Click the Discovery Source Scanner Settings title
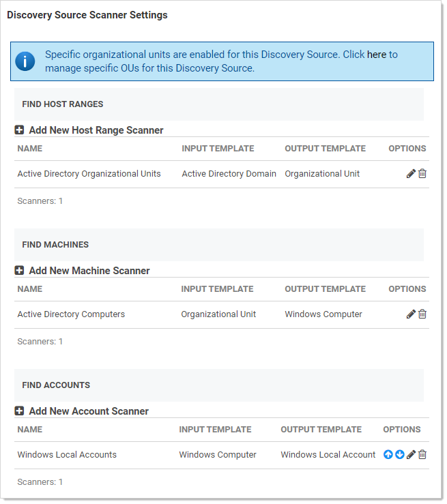Viewport: 447px width, 504px height. pos(87,15)
